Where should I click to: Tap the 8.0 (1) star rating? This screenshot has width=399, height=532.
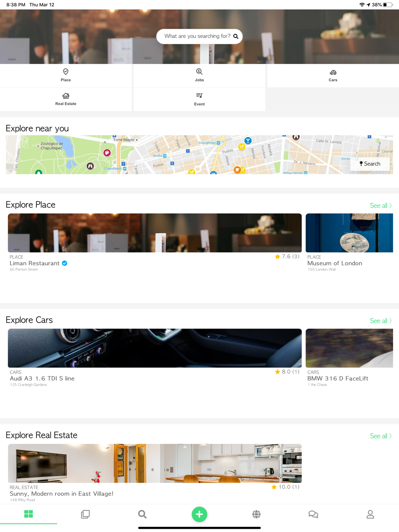(x=287, y=372)
